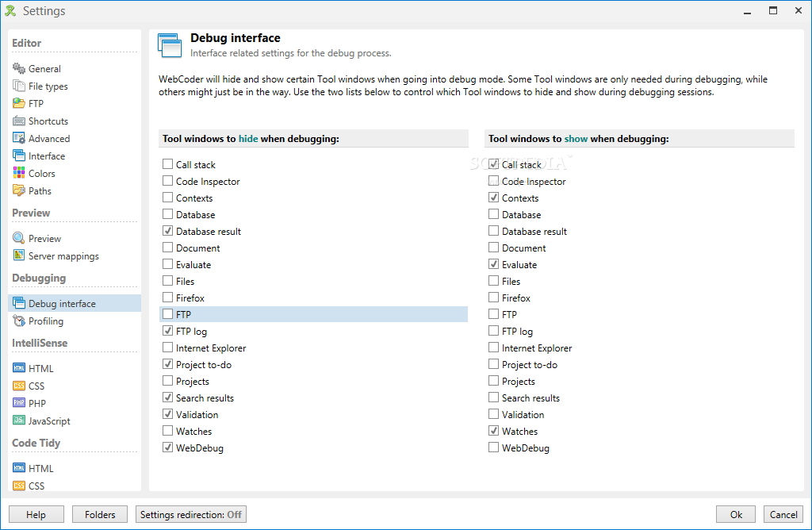The width and height of the screenshot is (812, 530).
Task: Click the Paths folders icon
Action: pyautogui.click(x=19, y=191)
